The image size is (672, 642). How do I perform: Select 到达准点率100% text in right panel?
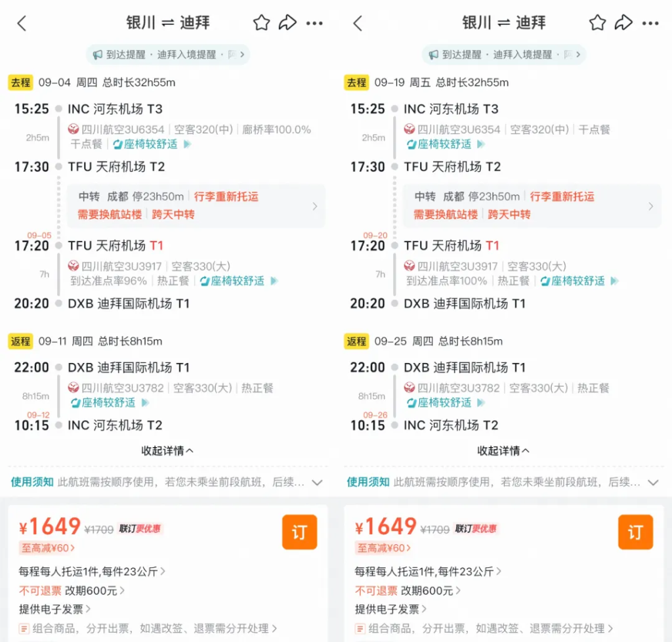tap(446, 281)
